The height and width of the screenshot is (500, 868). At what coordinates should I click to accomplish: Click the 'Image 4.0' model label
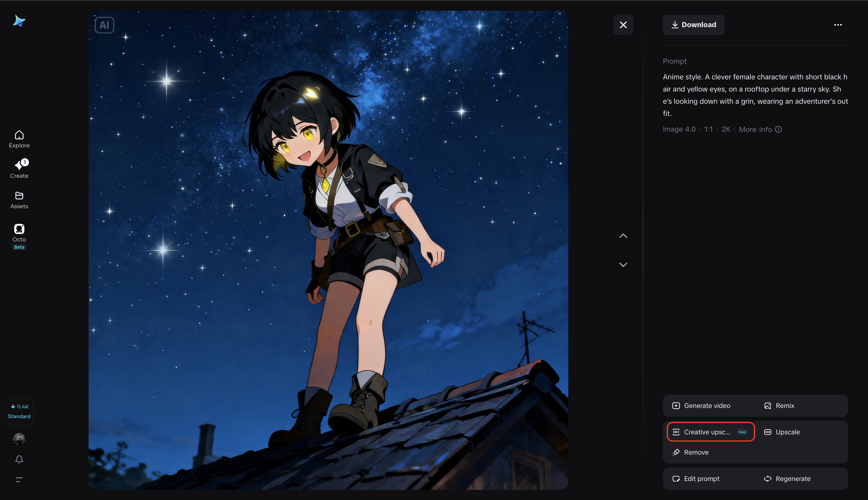tap(679, 130)
